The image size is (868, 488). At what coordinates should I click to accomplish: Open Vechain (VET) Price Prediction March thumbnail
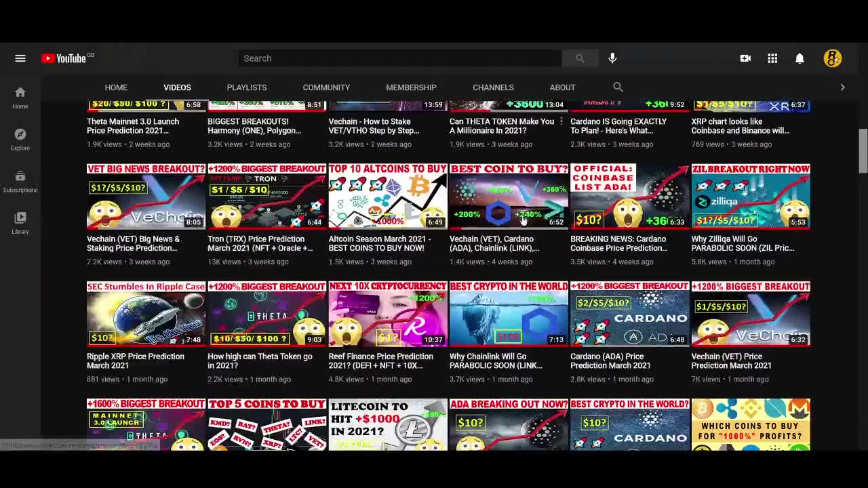[750, 313]
